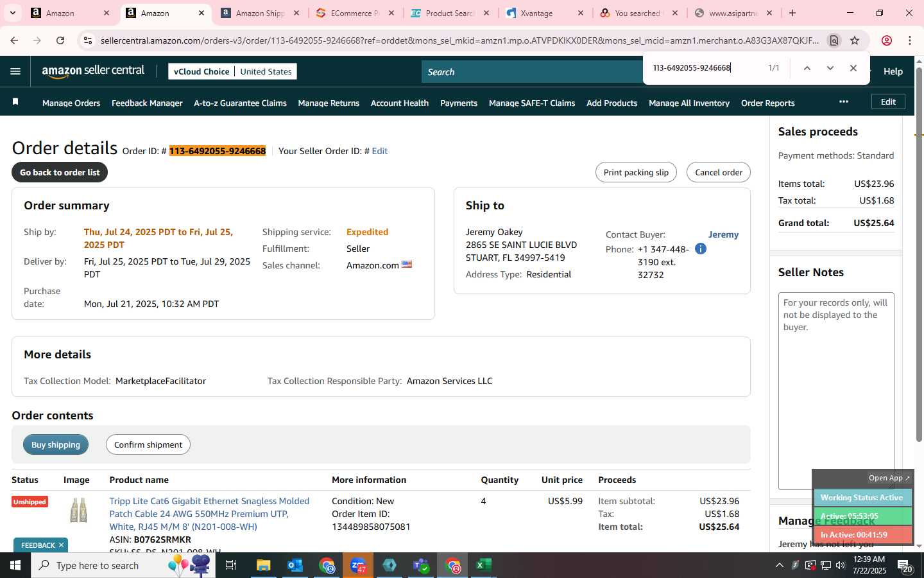Switch to the You searched tab

(x=637, y=13)
